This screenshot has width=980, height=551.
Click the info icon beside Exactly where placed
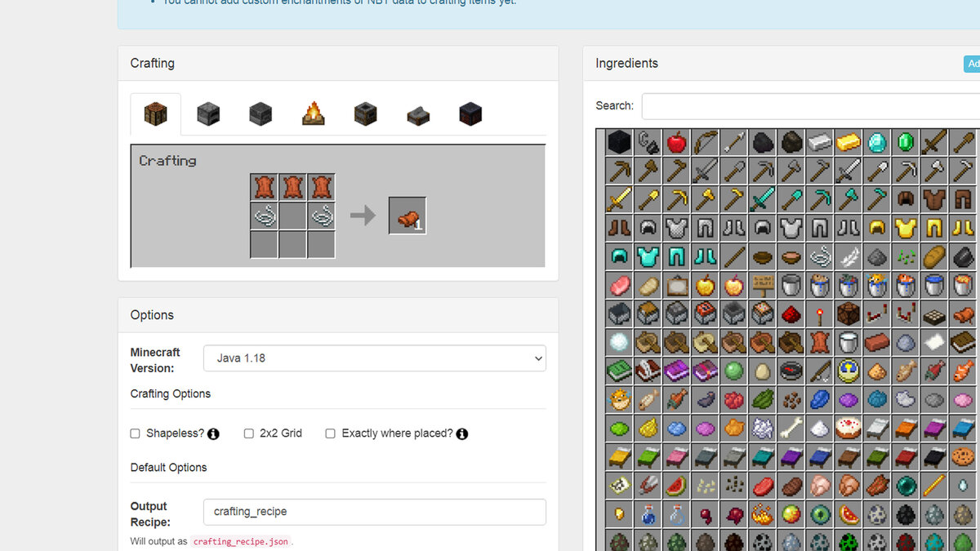[x=461, y=434]
